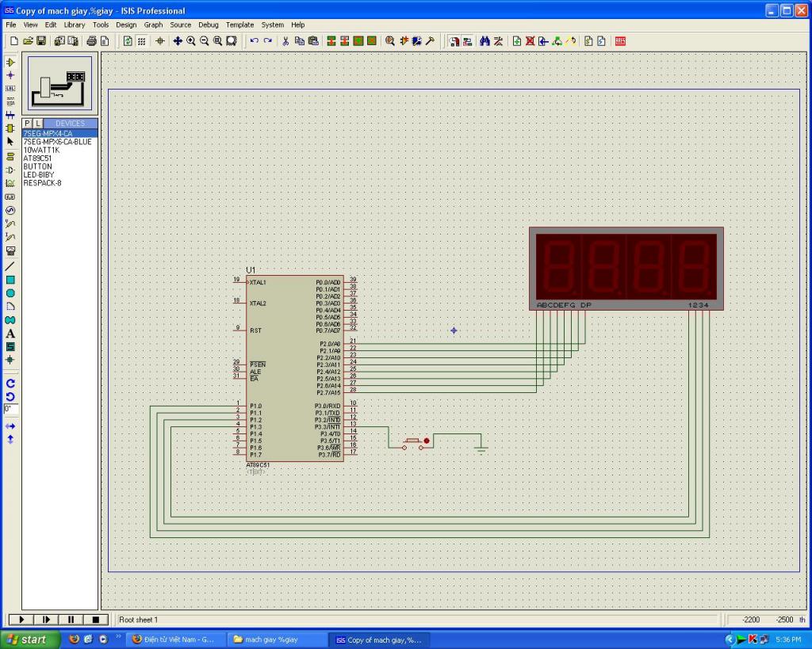
Task: Click the rotate clockwise icon
Action: click(10, 383)
